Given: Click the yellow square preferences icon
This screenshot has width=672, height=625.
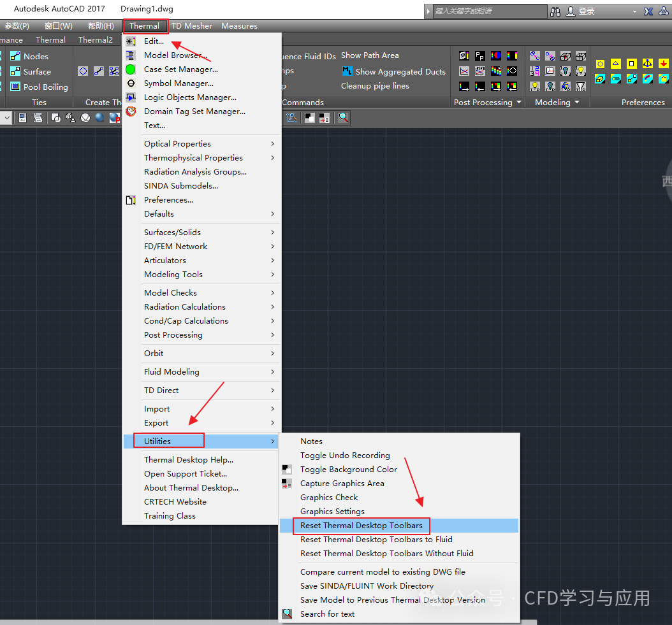Looking at the screenshot, I should tap(632, 64).
